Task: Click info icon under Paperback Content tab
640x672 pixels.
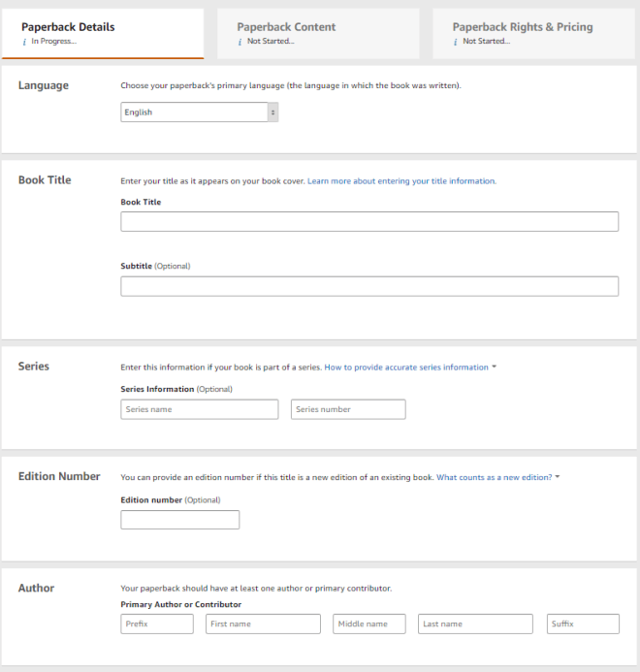Action: coord(240,42)
